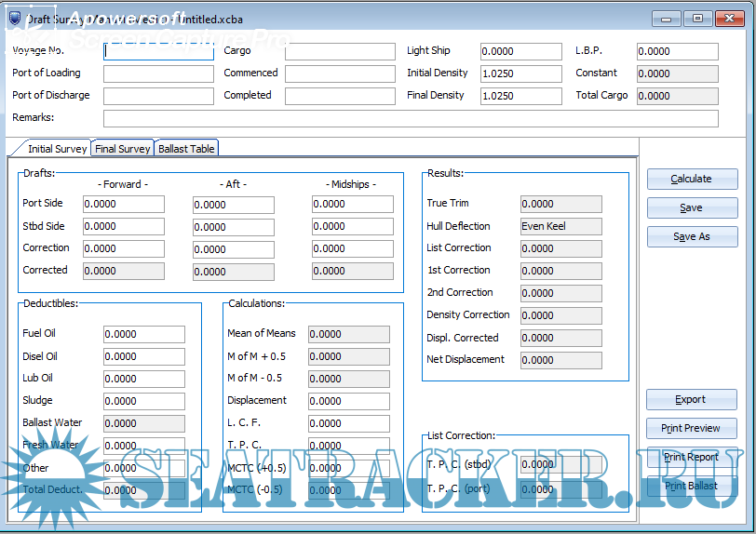Click the Remarks text box
The width and height of the screenshot is (756, 534).
(x=410, y=118)
